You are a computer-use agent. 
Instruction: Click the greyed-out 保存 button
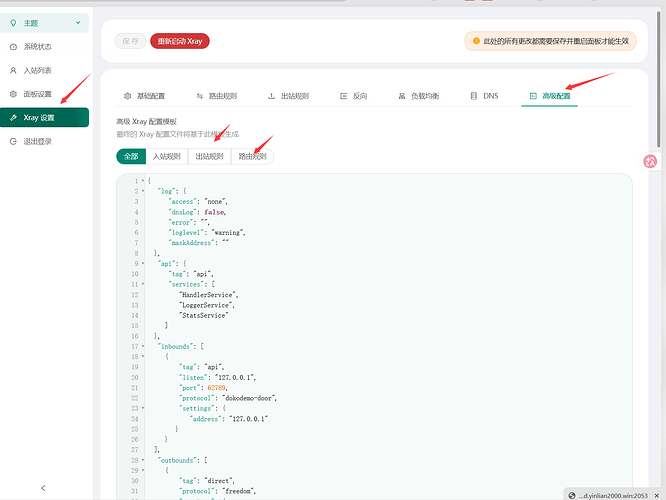tap(130, 41)
